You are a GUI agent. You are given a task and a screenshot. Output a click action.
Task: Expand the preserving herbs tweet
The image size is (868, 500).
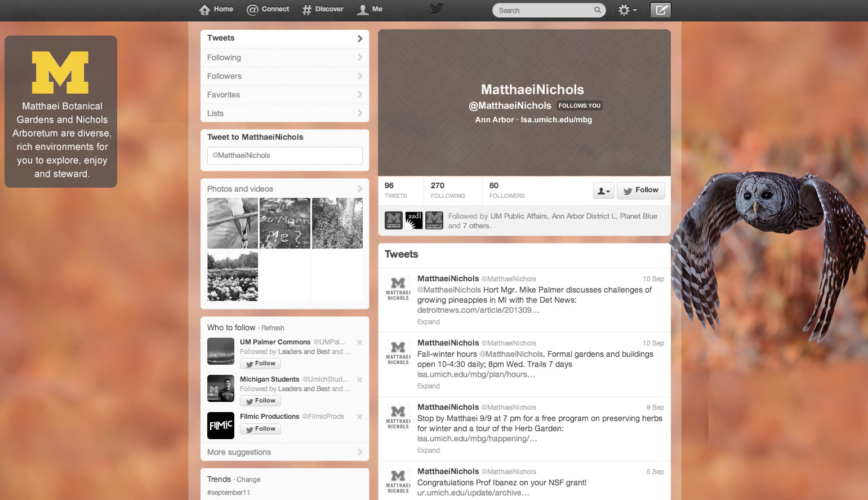[429, 450]
